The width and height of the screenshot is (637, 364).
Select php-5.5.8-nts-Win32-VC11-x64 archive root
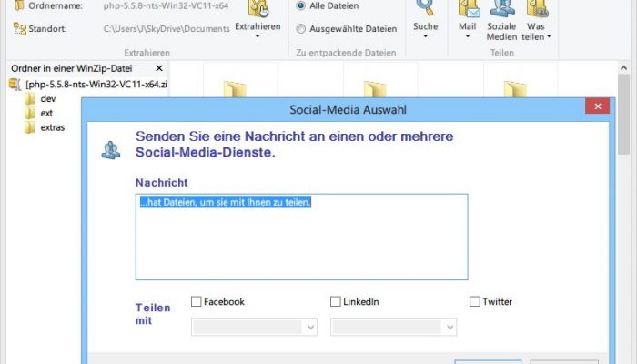[x=96, y=84]
